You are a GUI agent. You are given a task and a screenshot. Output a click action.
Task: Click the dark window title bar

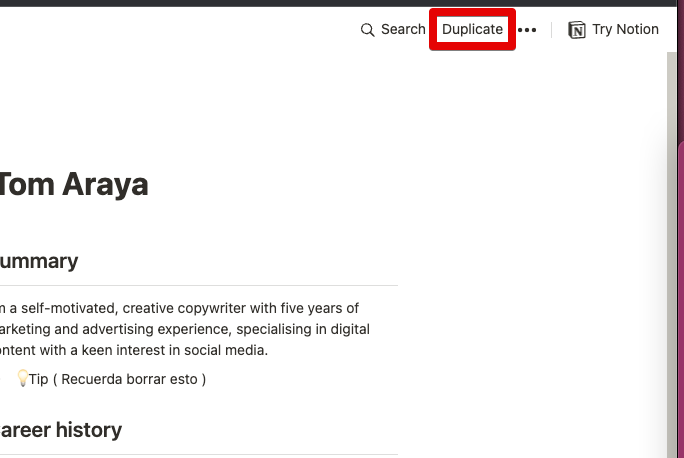[338, 3]
